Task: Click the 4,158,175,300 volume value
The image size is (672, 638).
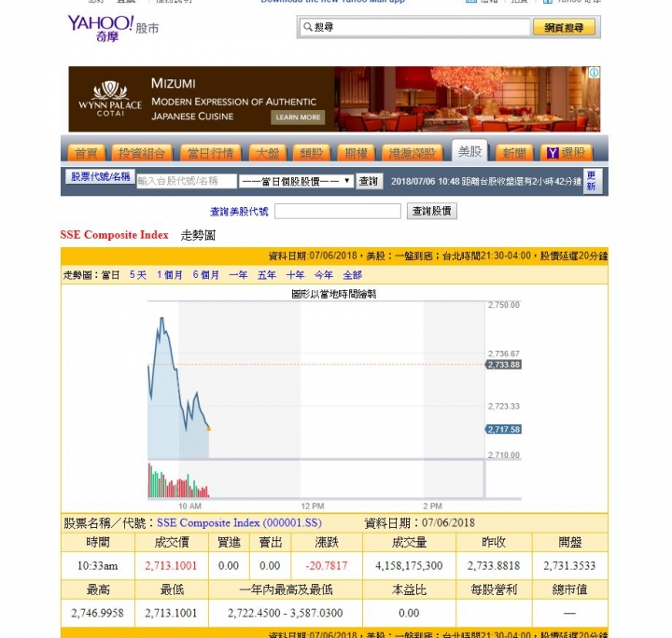Action: coord(409,565)
